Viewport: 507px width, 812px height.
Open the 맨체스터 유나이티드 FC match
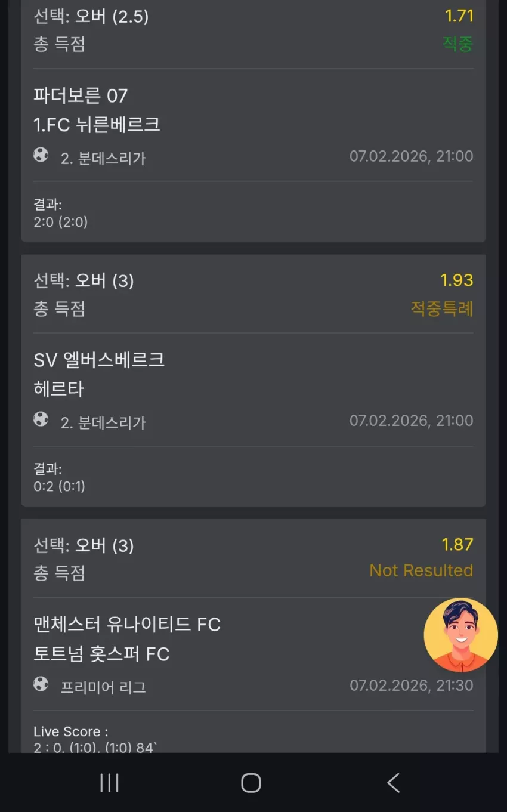pyautogui.click(x=127, y=625)
